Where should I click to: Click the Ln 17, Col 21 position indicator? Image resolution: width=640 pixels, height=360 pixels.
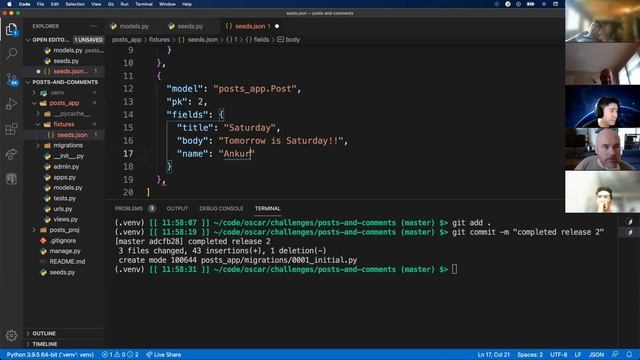[493, 355]
